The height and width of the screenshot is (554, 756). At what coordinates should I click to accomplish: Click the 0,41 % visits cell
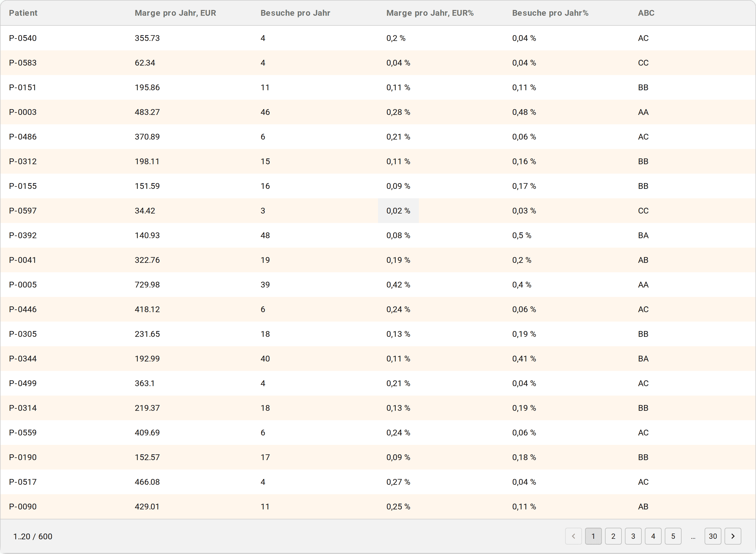coord(524,359)
